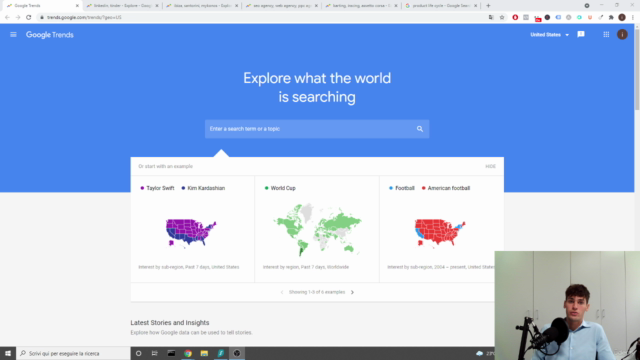Open the Taylor Swift vs Kim Kardashian example
Image resolution: width=640 pixels, height=360 pixels.
192,229
